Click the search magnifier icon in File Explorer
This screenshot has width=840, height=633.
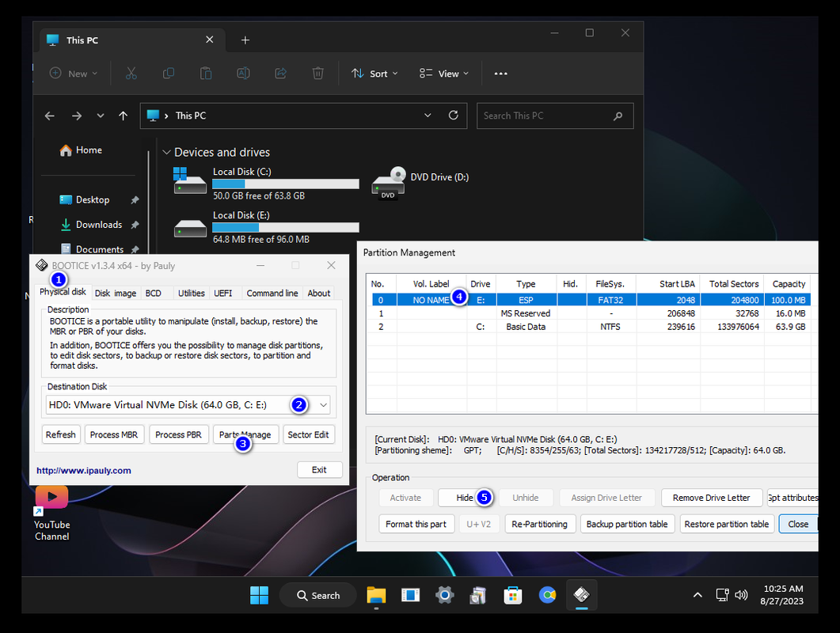[618, 116]
